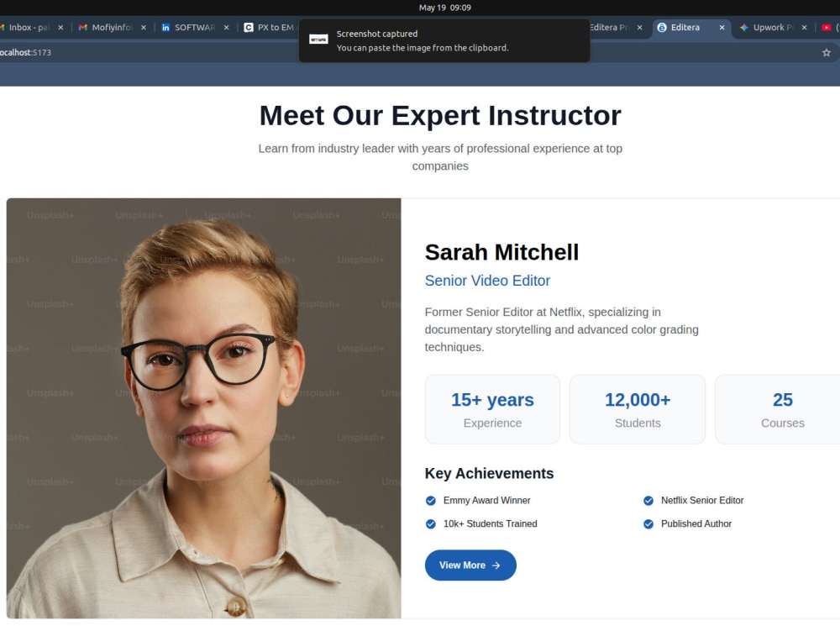Click the Upwork tab favicon
Screen dimensions: 840x631
tap(744, 28)
